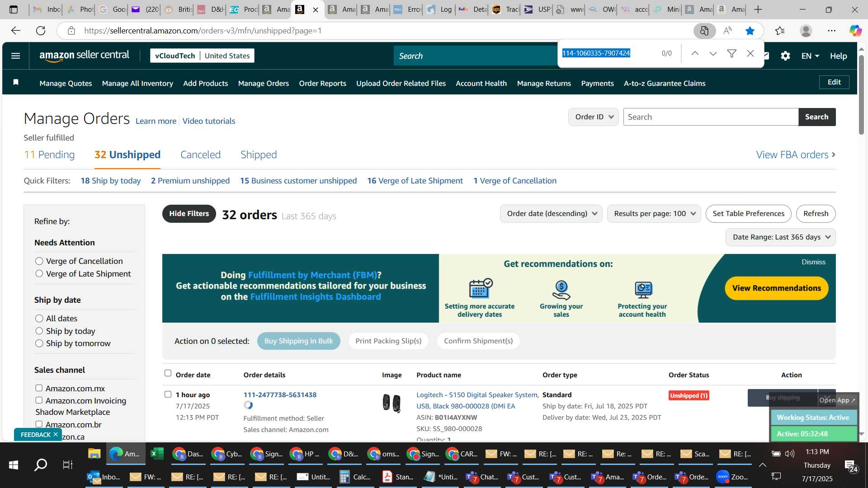Open Windows Start menu
The width and height of the screenshot is (868, 488).
tap(13, 465)
